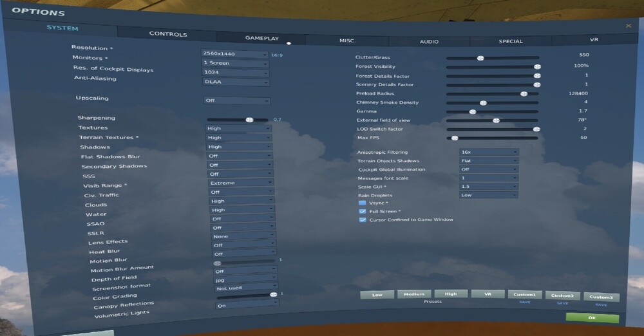644x336 pixels.
Task: Click the Gamma slider handle
Action: (473, 111)
